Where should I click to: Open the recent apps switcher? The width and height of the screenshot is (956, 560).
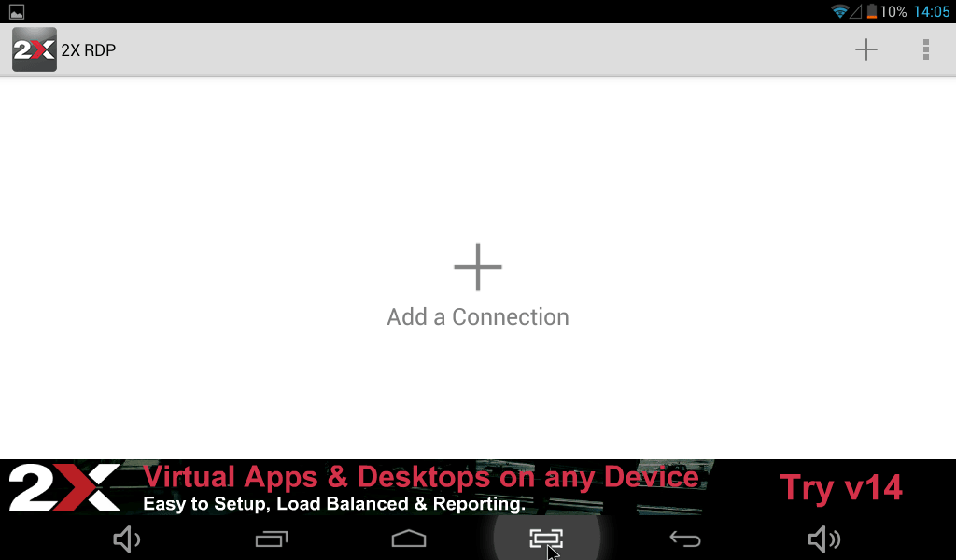[x=272, y=539]
